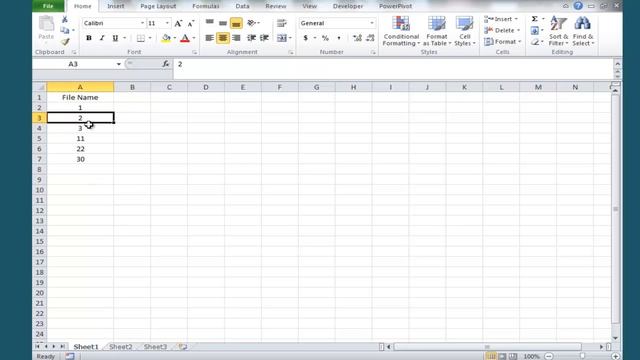This screenshot has width=640, height=360.
Task: Toggle Wrap Text
Action: point(282,23)
